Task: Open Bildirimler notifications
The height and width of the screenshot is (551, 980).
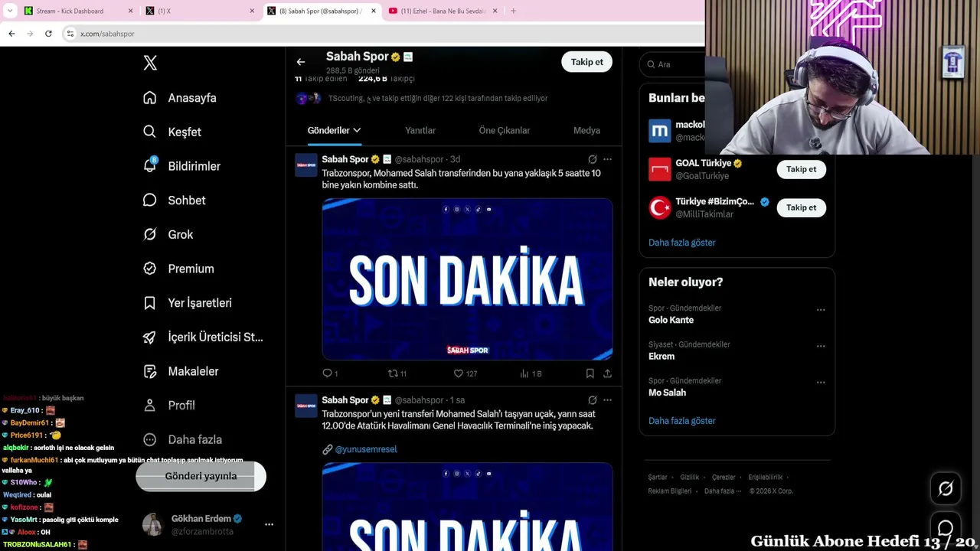Action: click(182, 166)
